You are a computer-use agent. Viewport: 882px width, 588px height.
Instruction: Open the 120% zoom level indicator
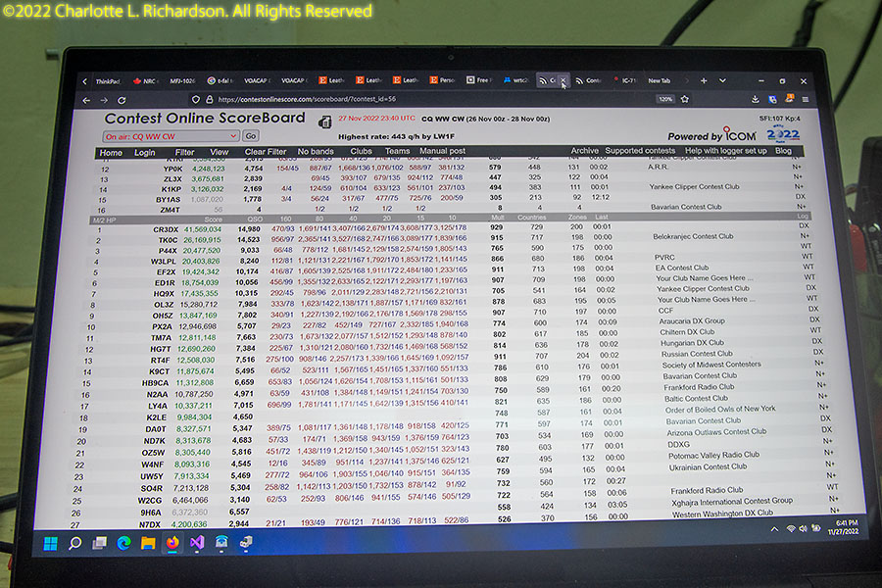(x=664, y=99)
